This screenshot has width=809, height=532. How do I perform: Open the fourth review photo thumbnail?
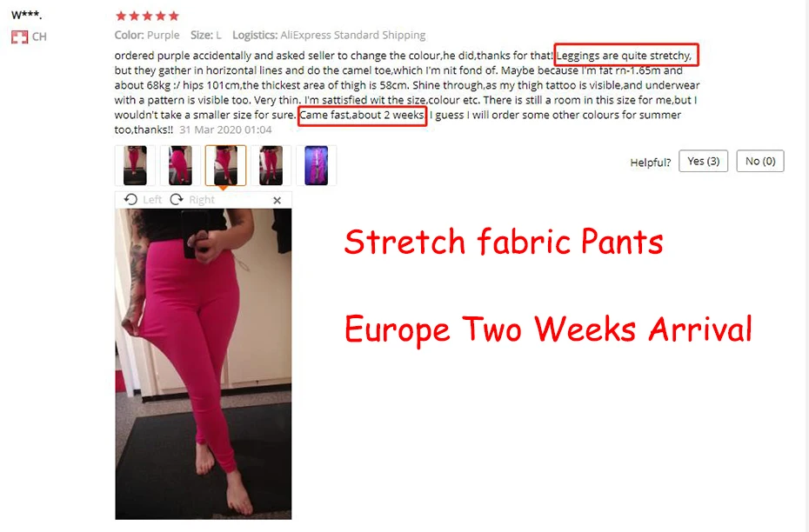coord(271,165)
